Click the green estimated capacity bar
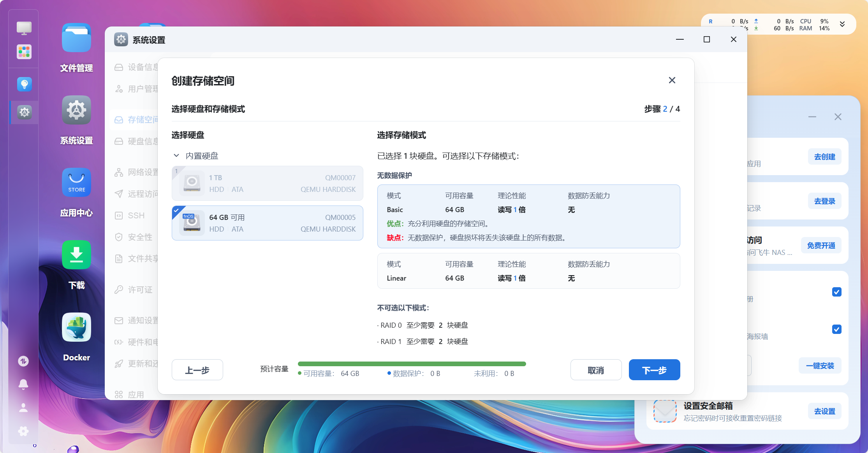 click(412, 364)
